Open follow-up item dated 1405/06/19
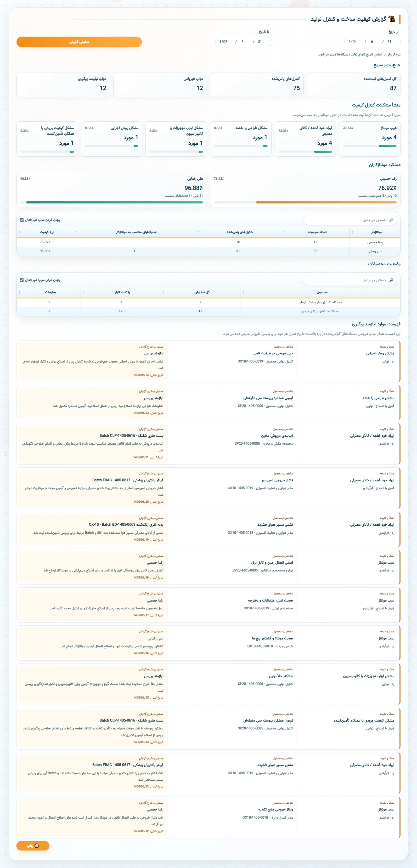Image resolution: width=417 pixels, height=868 pixels. (208, 529)
